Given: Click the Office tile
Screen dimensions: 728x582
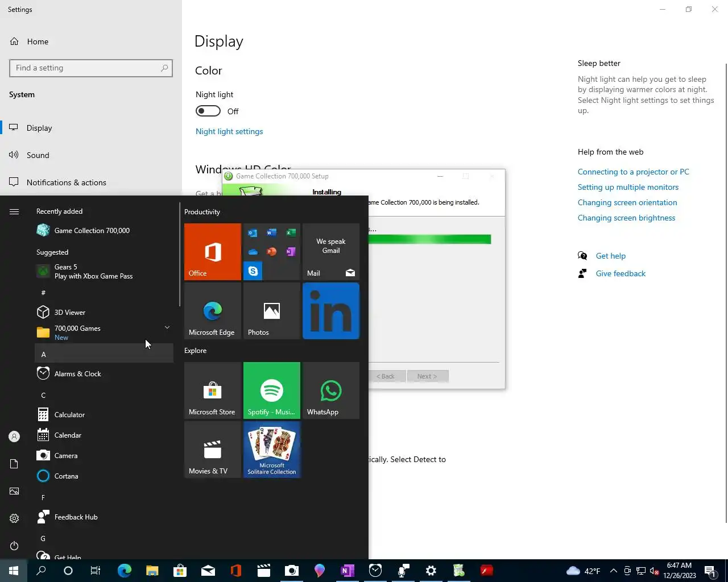Looking at the screenshot, I should point(213,252).
